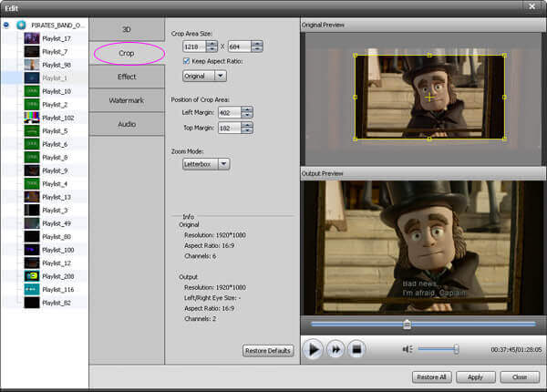The image size is (547, 392).
Task: Decrease crop height with down arrow
Action: click(x=257, y=49)
